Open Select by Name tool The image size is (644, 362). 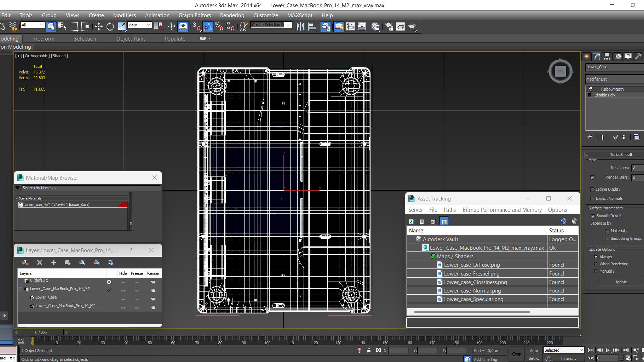(x=62, y=26)
